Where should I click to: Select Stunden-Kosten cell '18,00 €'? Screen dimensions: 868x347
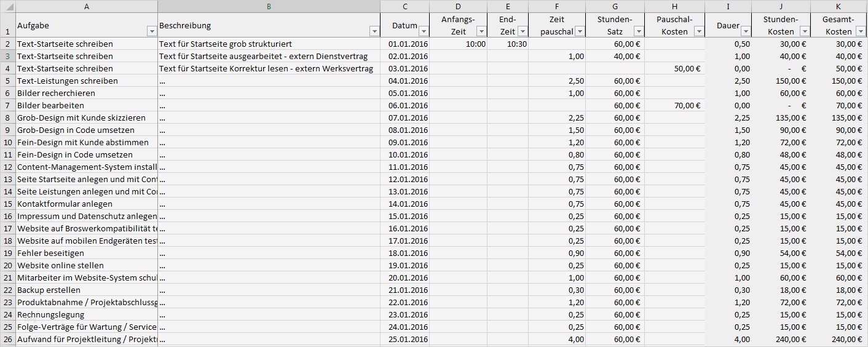(x=781, y=290)
